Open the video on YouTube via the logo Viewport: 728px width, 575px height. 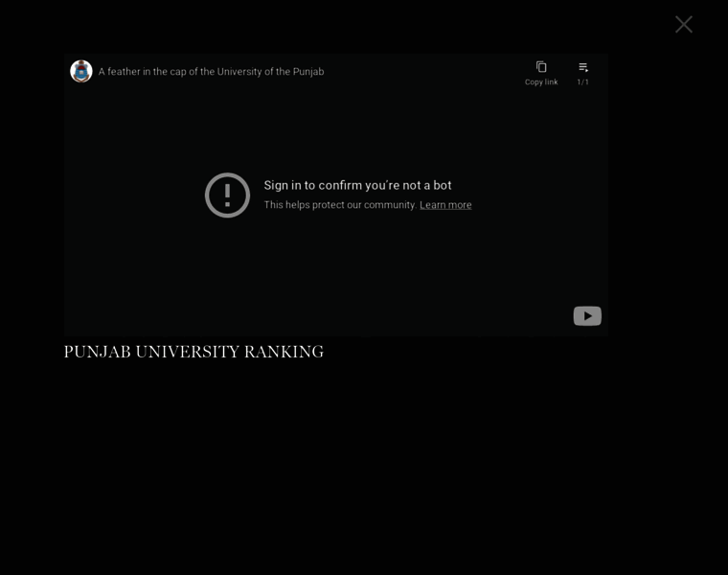pyautogui.click(x=587, y=316)
